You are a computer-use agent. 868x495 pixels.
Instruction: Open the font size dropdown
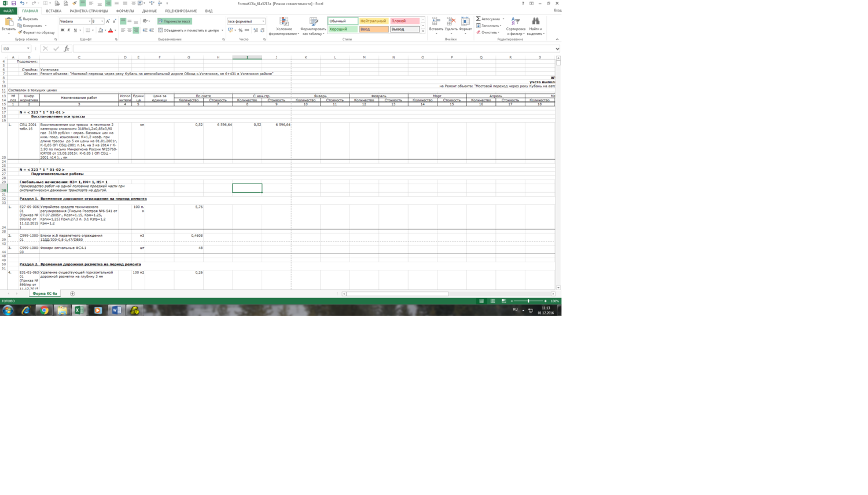[102, 21]
